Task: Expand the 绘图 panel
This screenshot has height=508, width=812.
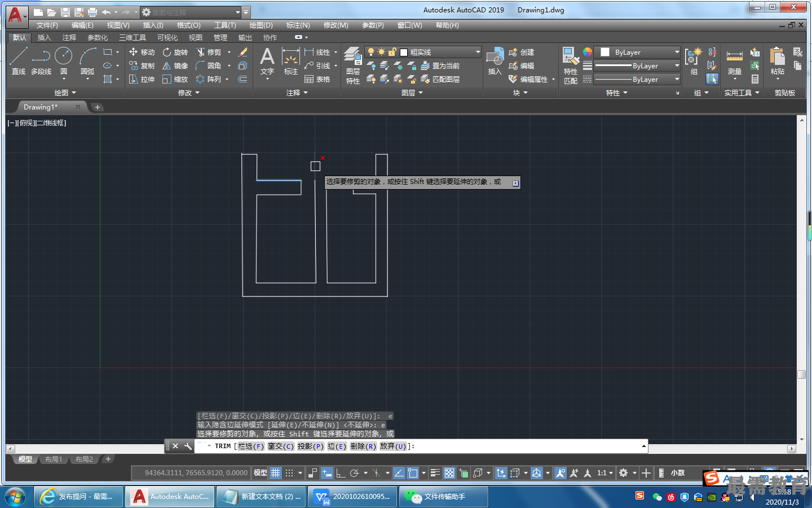Action: click(x=65, y=93)
